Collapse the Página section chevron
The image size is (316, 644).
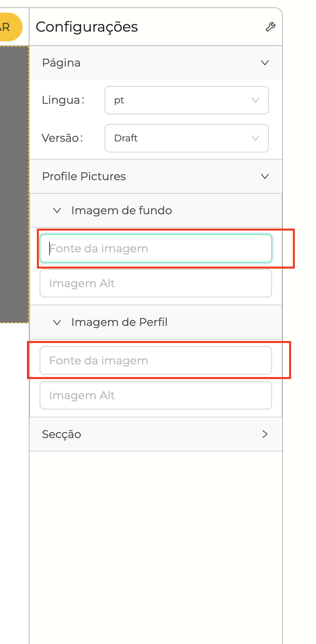(265, 63)
